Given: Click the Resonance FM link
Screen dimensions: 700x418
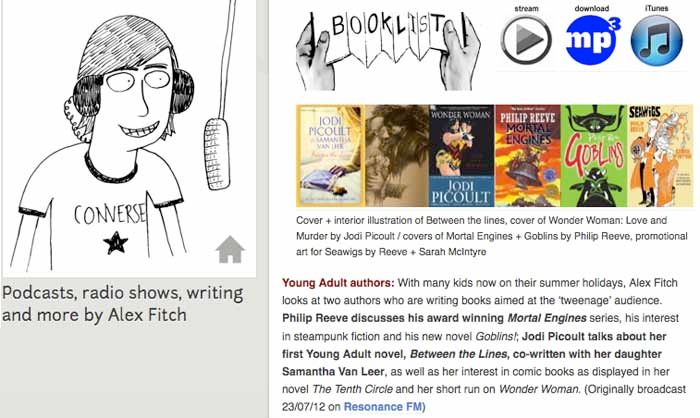Looking at the screenshot, I should click(384, 407).
